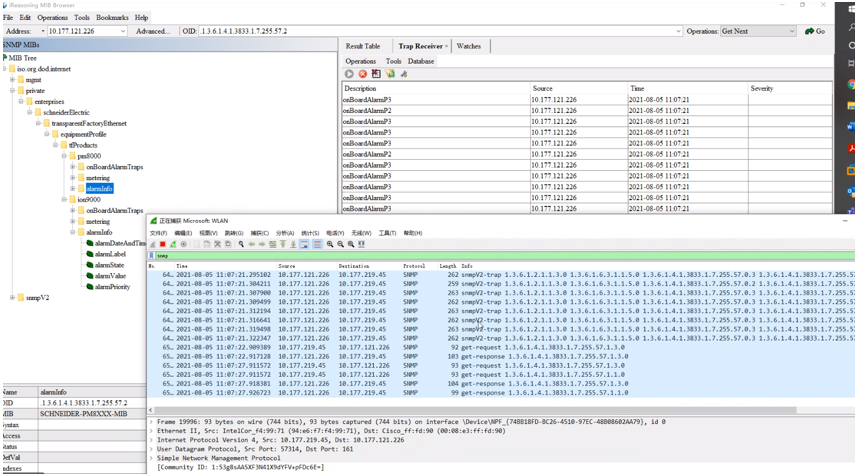The width and height of the screenshot is (861, 474).
Task: Click the Wireshark find packet magnifier icon
Action: point(241,244)
